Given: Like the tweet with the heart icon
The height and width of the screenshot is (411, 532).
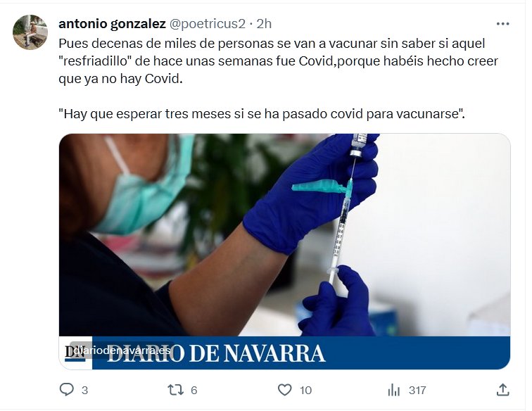Looking at the screenshot, I should (x=285, y=390).
